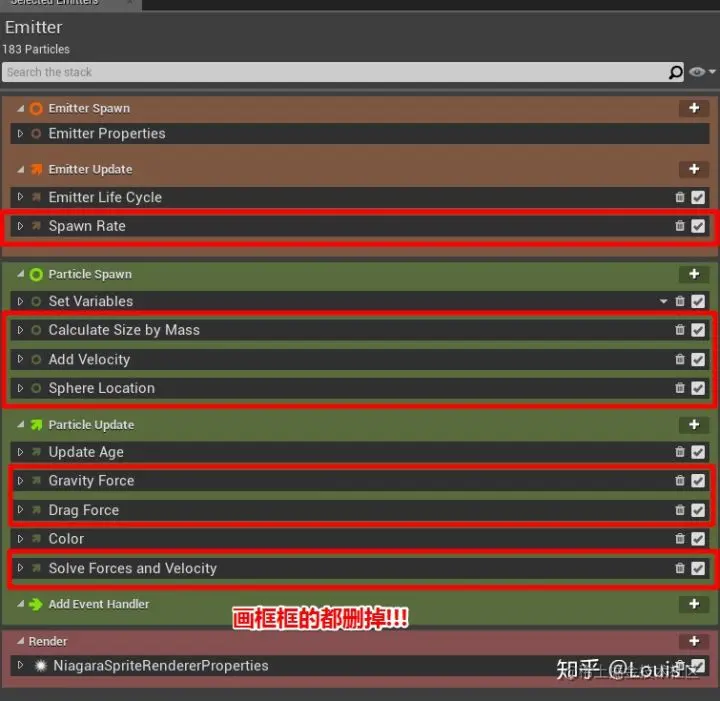Click the sprite renderer star icon

point(41,665)
